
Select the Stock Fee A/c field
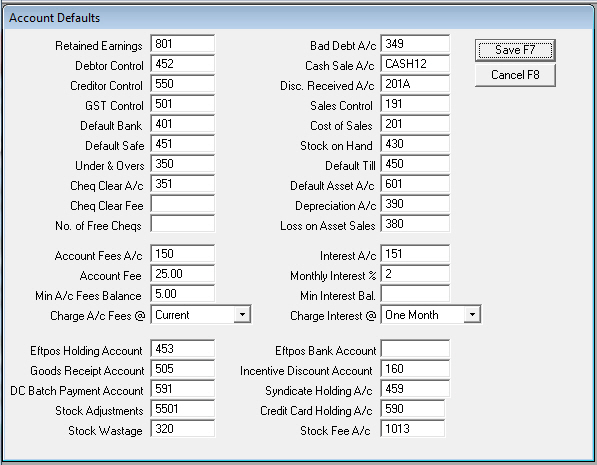pos(413,429)
